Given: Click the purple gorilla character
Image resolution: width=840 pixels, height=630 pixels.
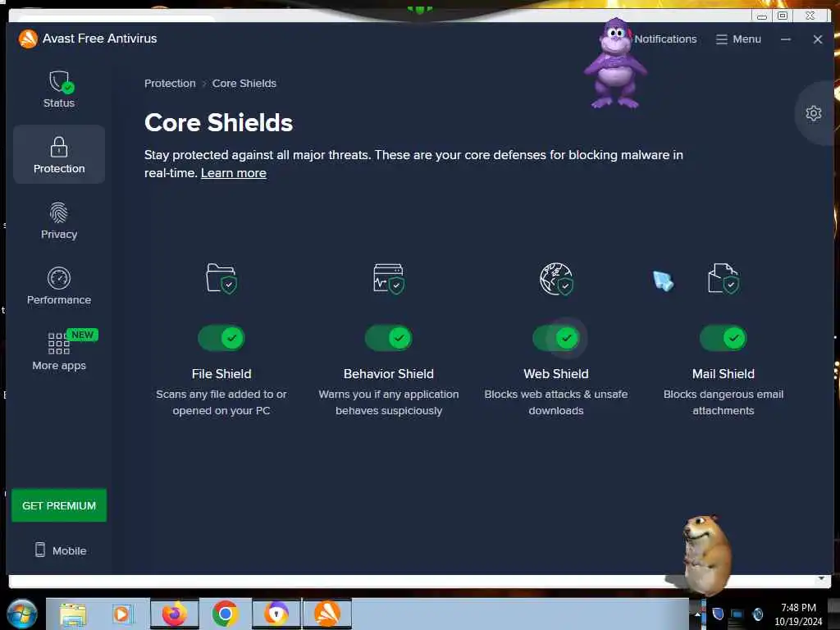Looking at the screenshot, I should point(615,63).
